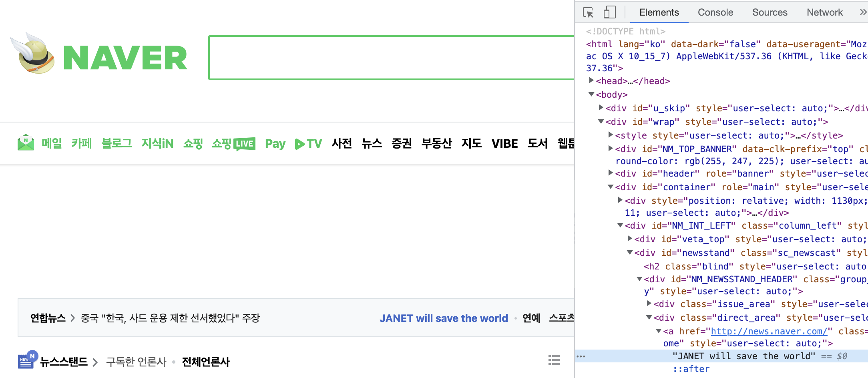The image size is (868, 378).
Task: Open the 뉴스 nav link
Action: click(372, 143)
